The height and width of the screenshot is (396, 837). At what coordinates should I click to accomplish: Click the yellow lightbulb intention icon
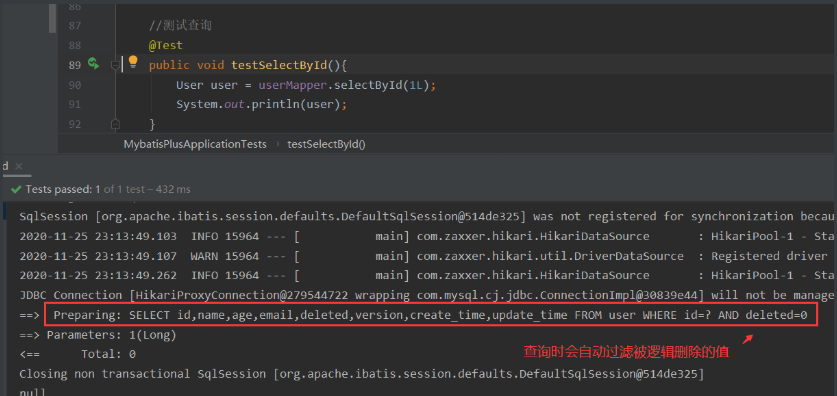(133, 63)
